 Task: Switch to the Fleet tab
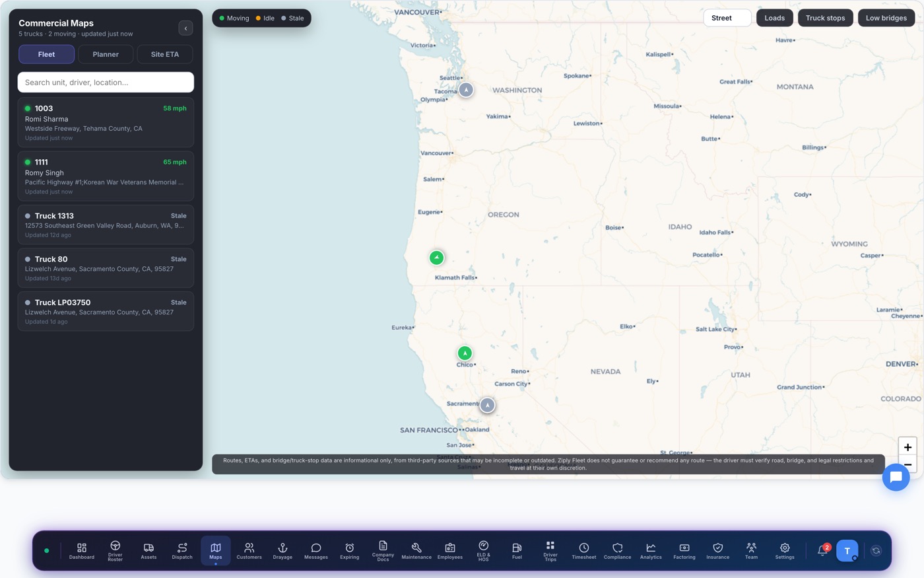pyautogui.click(x=46, y=54)
